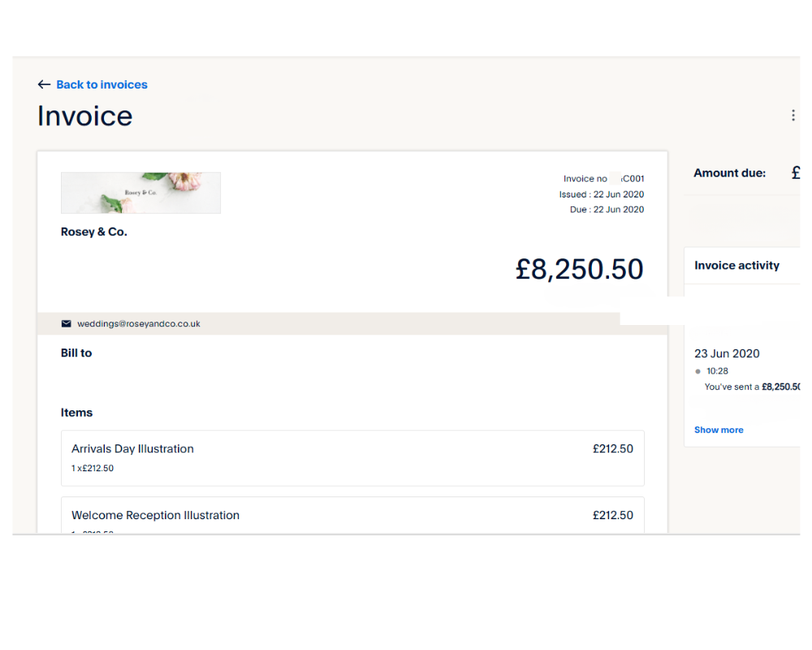Click the Due 22 Jun 2020 date
This screenshot has height=650, width=812.
[x=607, y=210]
